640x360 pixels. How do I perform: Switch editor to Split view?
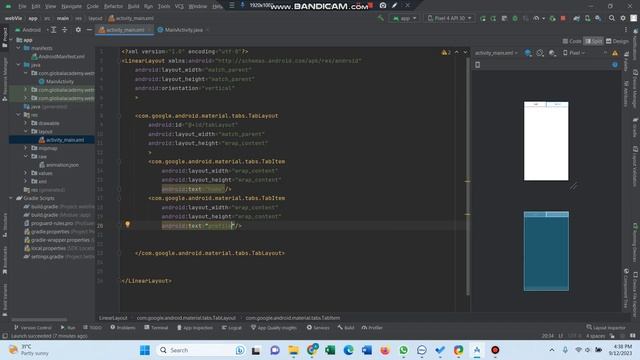[x=593, y=41]
